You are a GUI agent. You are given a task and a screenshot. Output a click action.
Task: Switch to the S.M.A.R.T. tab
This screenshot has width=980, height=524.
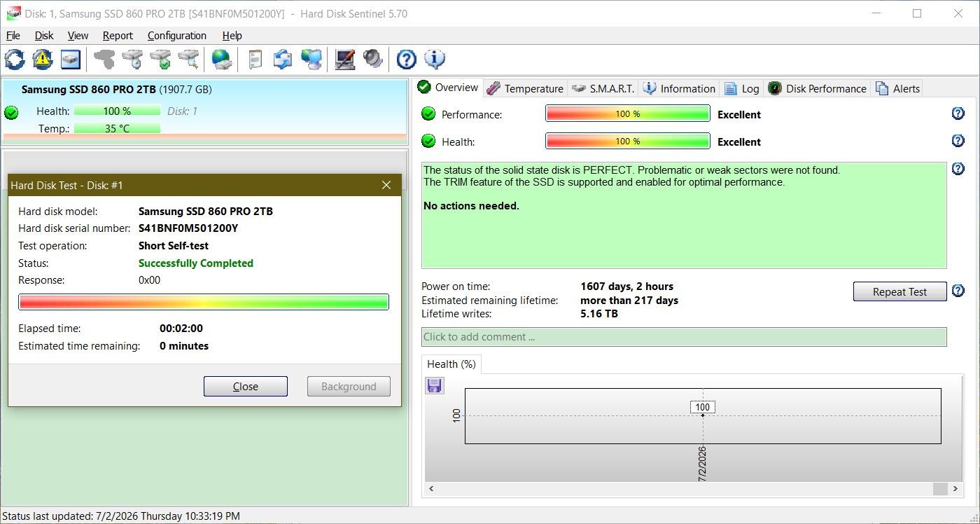pyautogui.click(x=603, y=88)
